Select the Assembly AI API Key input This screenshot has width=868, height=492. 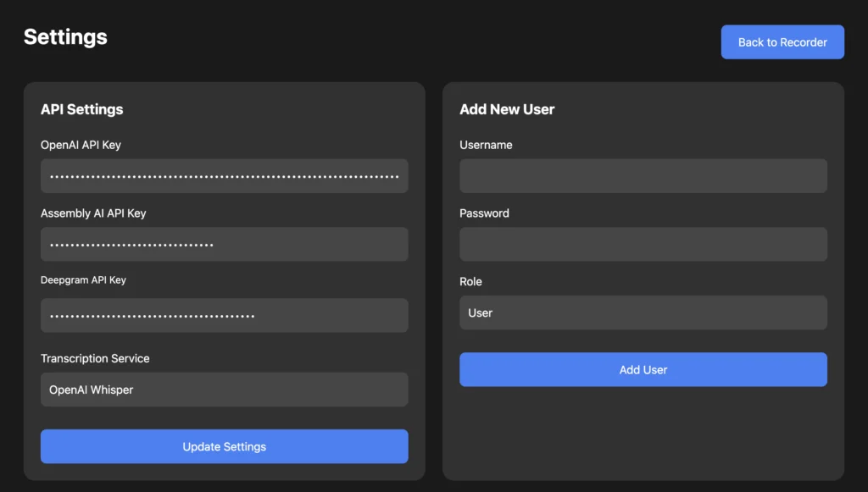click(224, 245)
